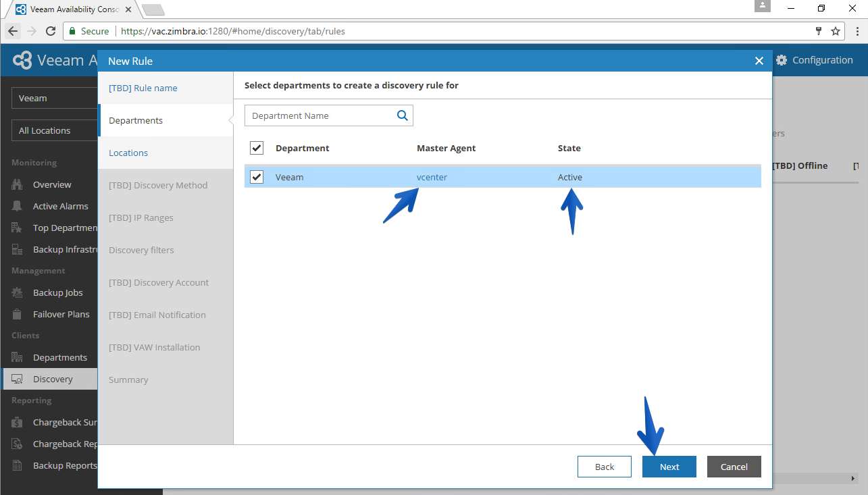Close the Veeam Availability Console browser tab
Image resolution: width=868 pixels, height=495 pixels.
coord(128,9)
